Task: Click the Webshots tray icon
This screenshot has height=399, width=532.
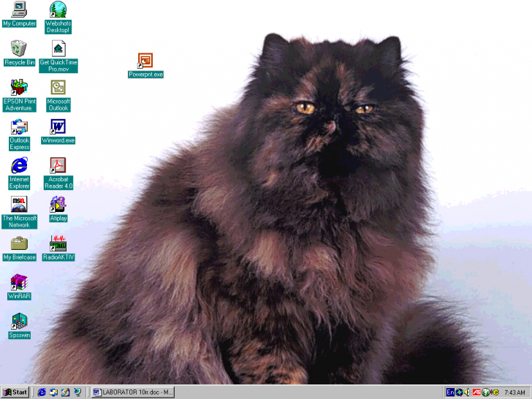Action: pos(485,392)
